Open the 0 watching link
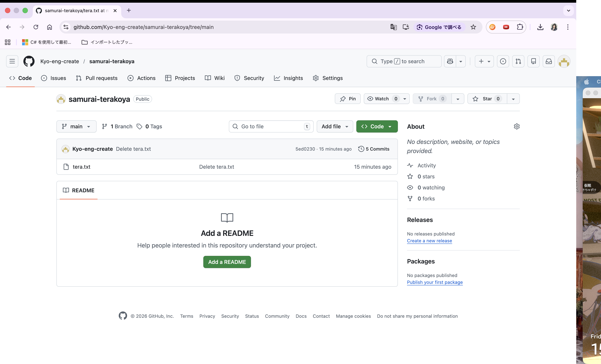601x364 pixels. [x=431, y=187]
